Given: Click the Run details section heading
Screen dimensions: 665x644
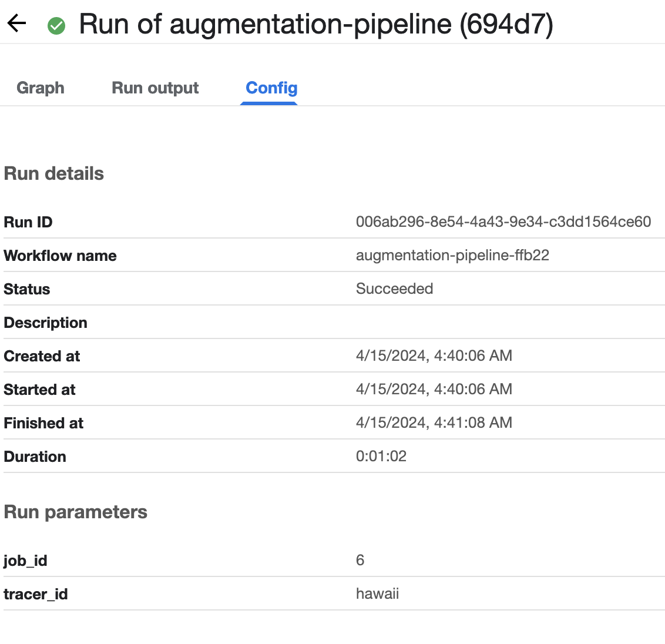Looking at the screenshot, I should [54, 173].
